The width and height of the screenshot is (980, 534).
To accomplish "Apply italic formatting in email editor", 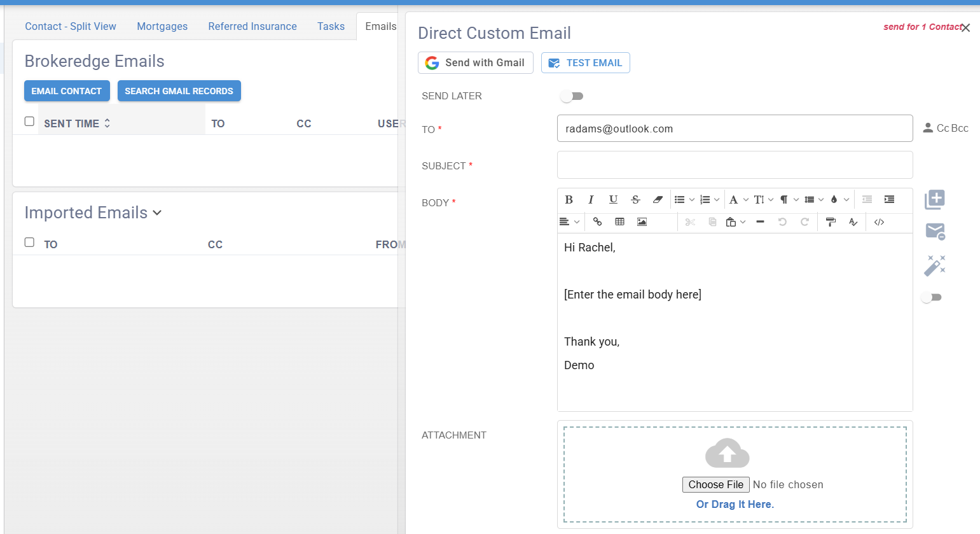I will 591,199.
